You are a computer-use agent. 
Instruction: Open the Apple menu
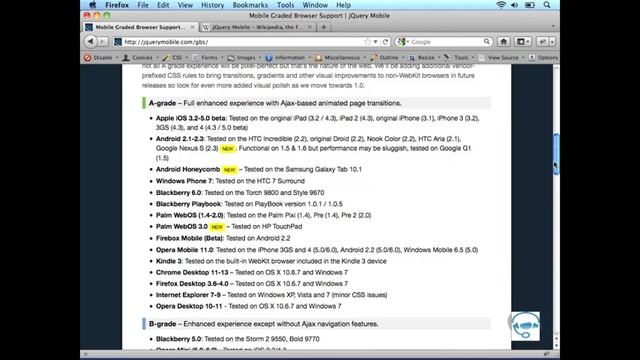(93, 5)
